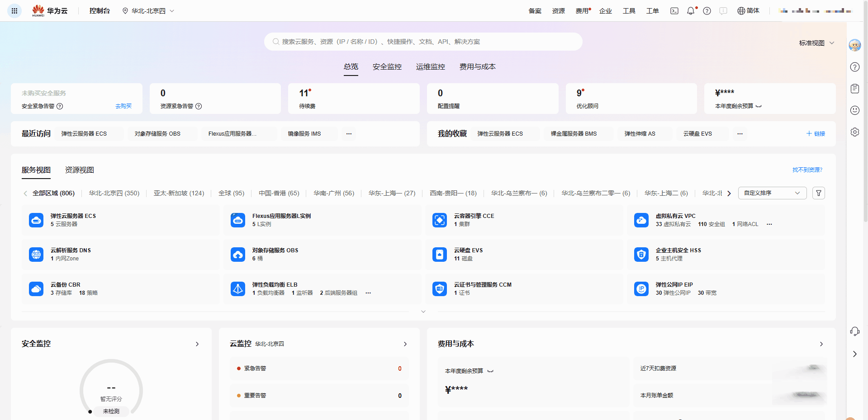Open the ELB load balancer icon
Screen dimensions: 868x420
(x=238, y=289)
